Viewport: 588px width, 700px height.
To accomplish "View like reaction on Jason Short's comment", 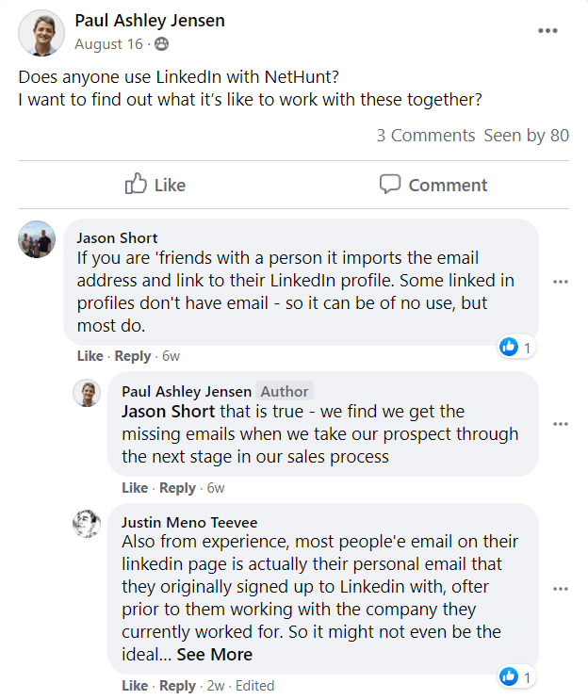I will [516, 348].
